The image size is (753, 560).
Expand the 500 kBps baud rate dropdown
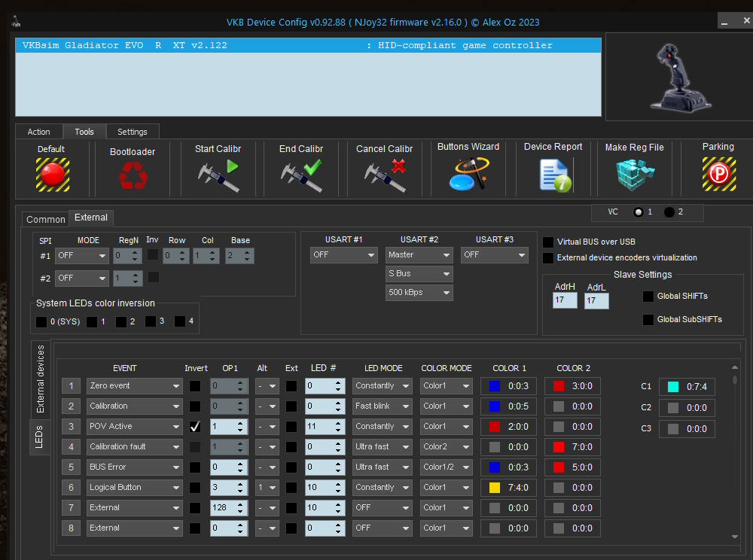[x=419, y=292]
